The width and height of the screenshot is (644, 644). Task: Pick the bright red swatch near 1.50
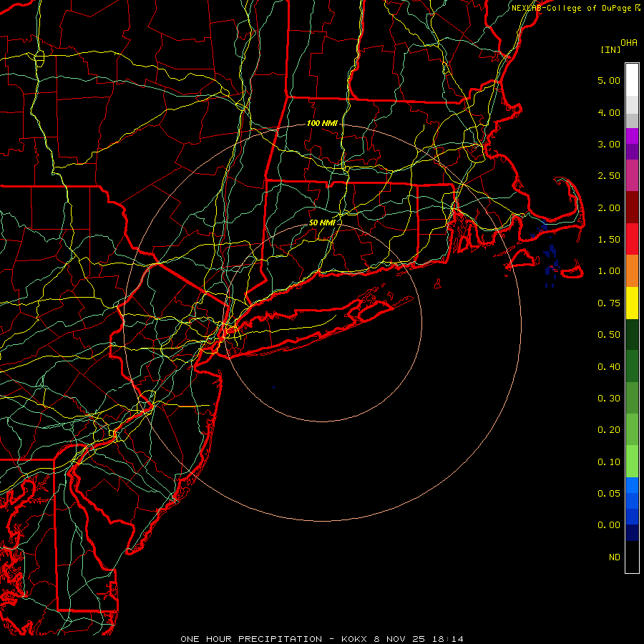click(x=632, y=240)
